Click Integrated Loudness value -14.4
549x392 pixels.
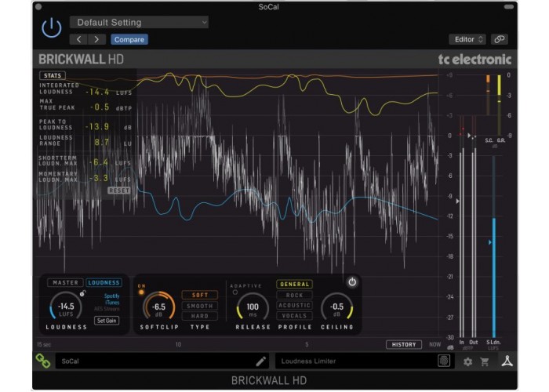coord(98,93)
